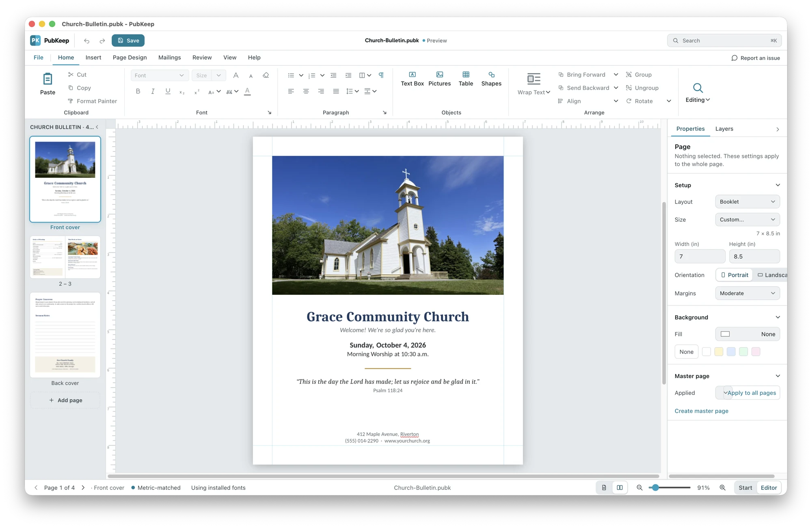
Task: Click the zoom in magnifier icon
Action: 722,487
